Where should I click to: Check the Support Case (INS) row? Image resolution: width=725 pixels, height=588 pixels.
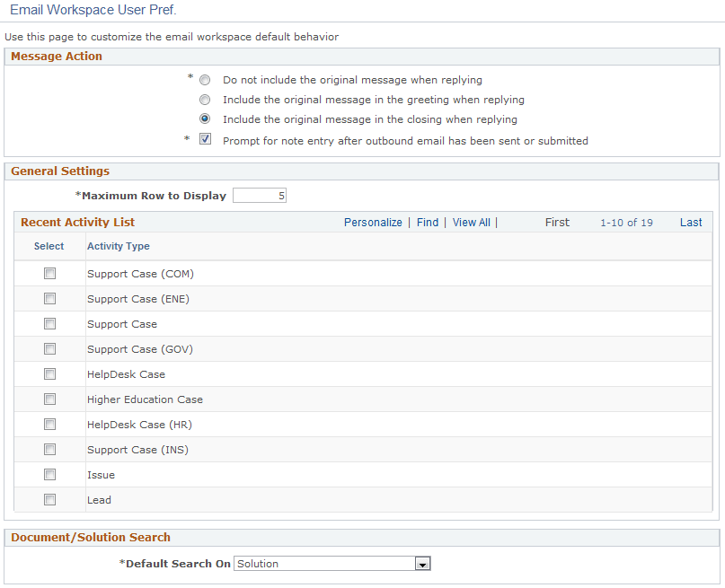[x=49, y=449]
